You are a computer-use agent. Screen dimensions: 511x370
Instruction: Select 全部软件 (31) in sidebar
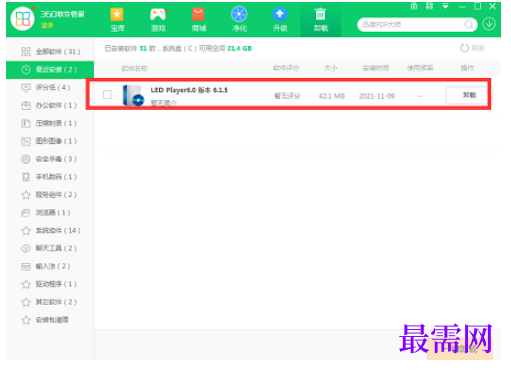(50, 52)
